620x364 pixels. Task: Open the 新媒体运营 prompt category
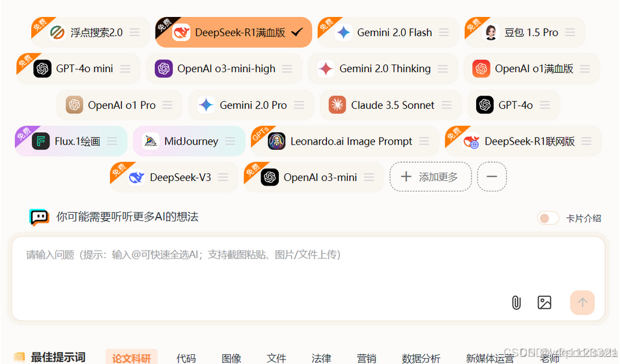tap(490, 358)
